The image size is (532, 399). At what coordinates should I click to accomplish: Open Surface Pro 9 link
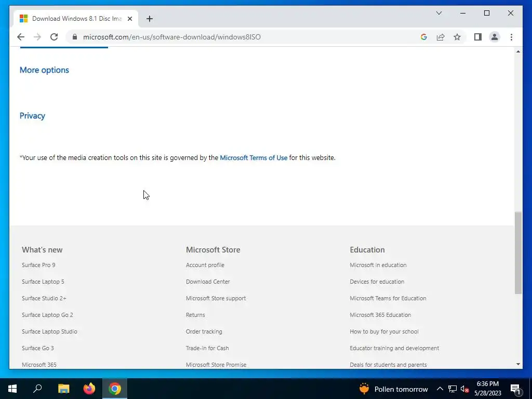38,265
